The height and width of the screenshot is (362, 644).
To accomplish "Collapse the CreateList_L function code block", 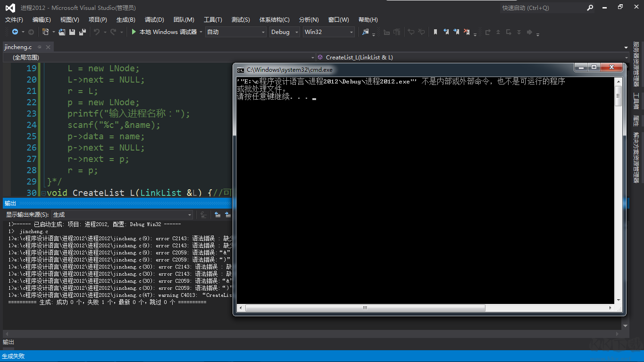I will pos(43,193).
